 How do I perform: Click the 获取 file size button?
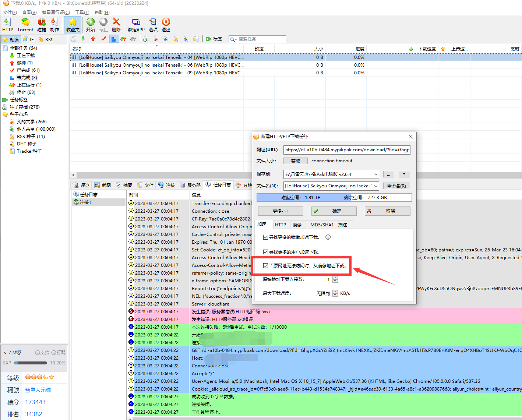point(296,161)
